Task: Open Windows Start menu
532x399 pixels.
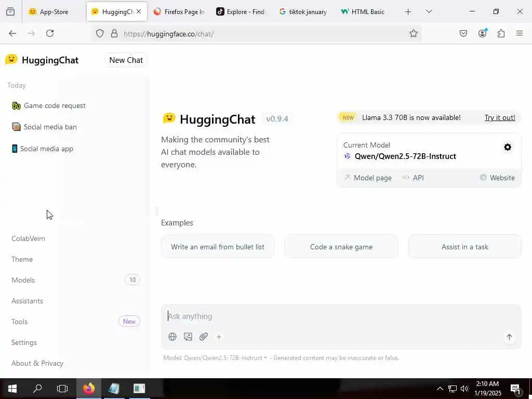Action: pyautogui.click(x=12, y=389)
